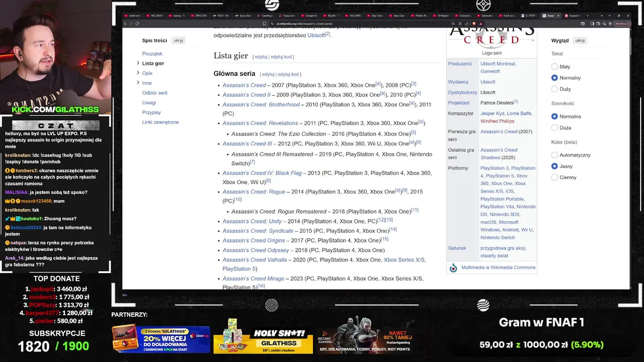
Task: Select the Duża width option
Action: (554, 128)
